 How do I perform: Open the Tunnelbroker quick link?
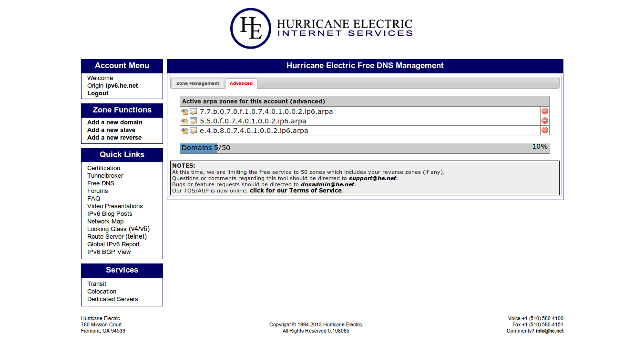[105, 176]
